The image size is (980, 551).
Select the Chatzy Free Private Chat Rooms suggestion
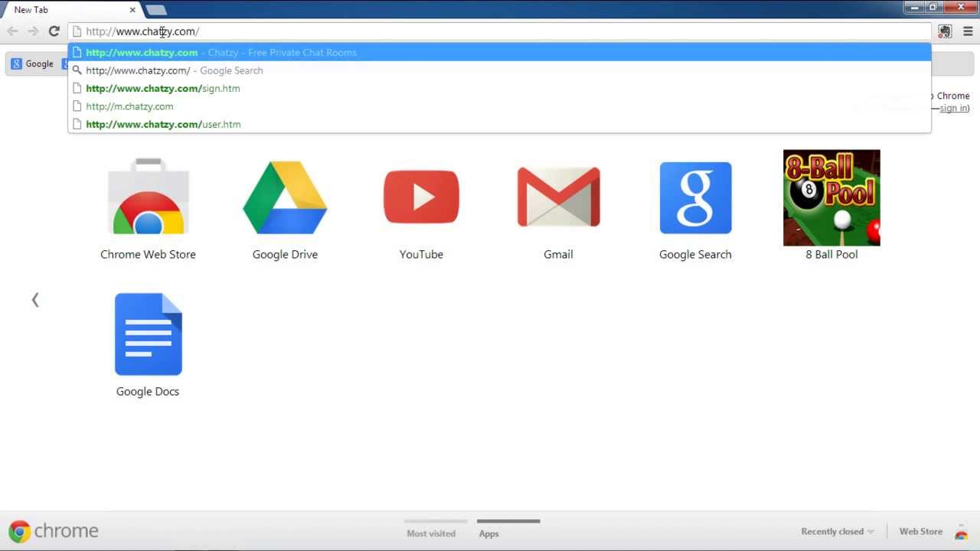(x=499, y=52)
